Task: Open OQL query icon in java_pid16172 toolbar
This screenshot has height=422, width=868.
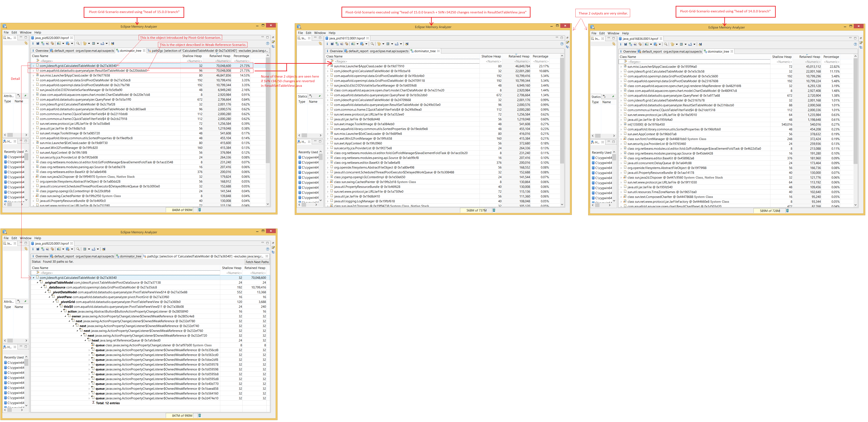Action: click(x=342, y=44)
